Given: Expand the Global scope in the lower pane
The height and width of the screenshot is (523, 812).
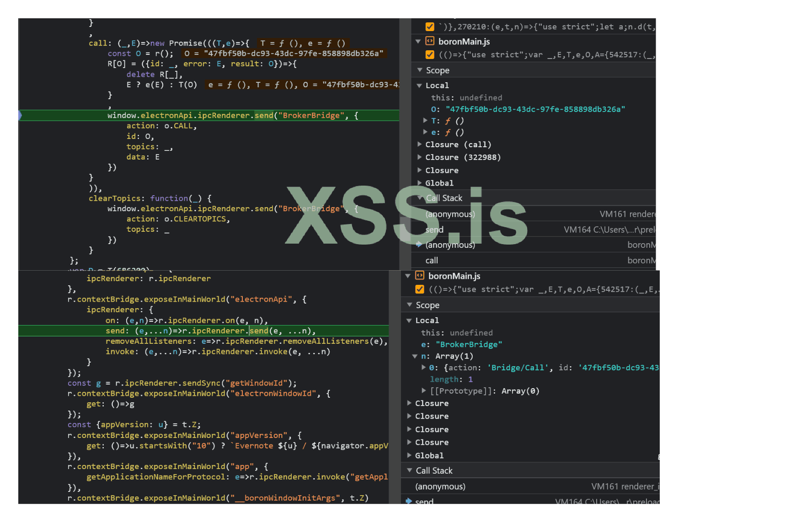Looking at the screenshot, I should point(410,455).
